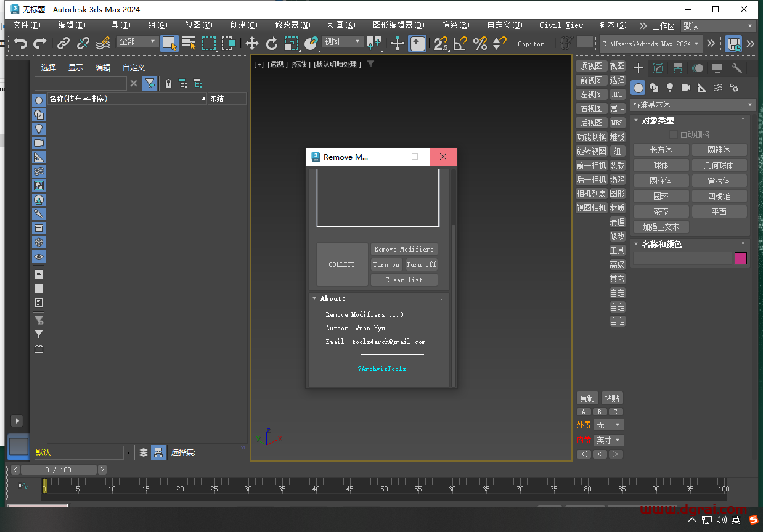The image size is (763, 532).
Task: Click the Undo arrow in main toolbar
Action: (21, 43)
